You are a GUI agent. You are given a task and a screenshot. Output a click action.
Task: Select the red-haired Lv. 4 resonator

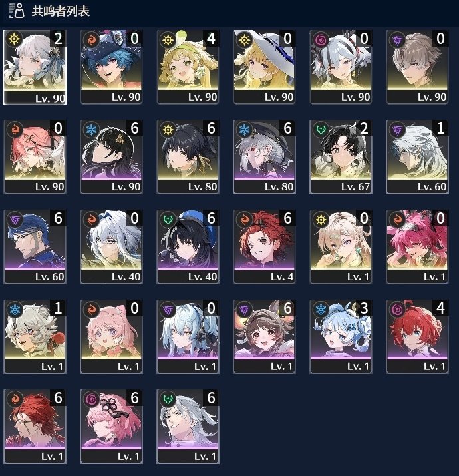(264, 247)
